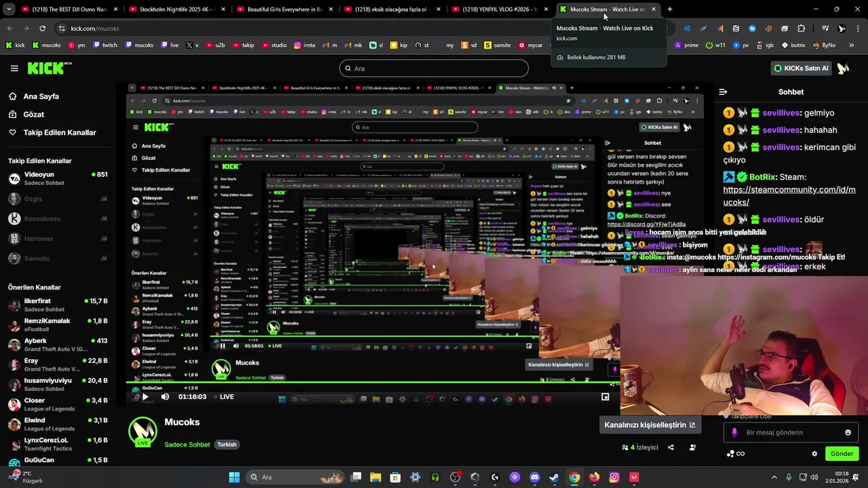The image size is (868, 488).
Task: Open chat settings gear icon
Action: pos(814,454)
